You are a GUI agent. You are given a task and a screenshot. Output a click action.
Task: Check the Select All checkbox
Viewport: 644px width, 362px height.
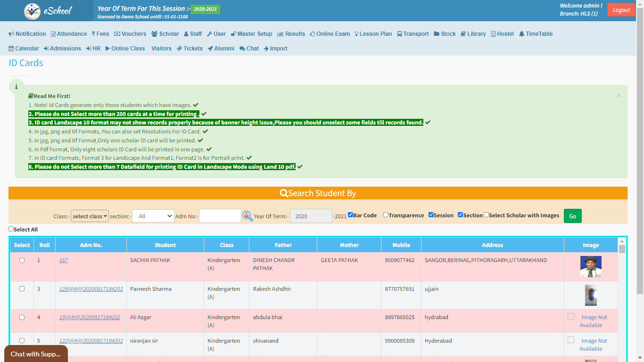coord(11,229)
